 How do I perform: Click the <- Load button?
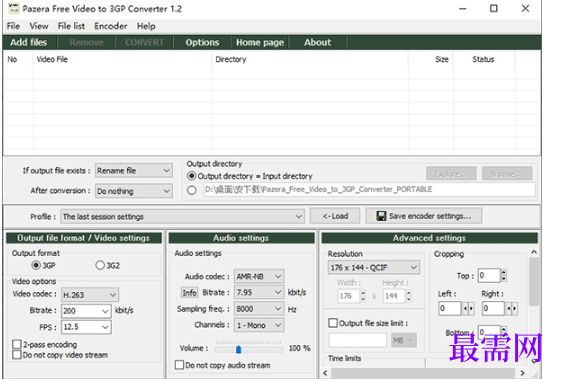pos(335,216)
